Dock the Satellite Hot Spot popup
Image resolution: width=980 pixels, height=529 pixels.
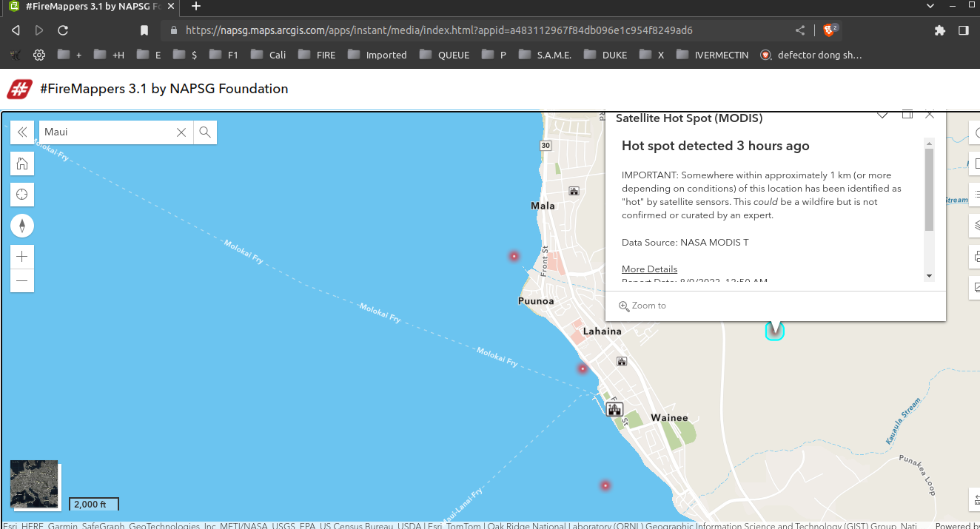(x=907, y=115)
